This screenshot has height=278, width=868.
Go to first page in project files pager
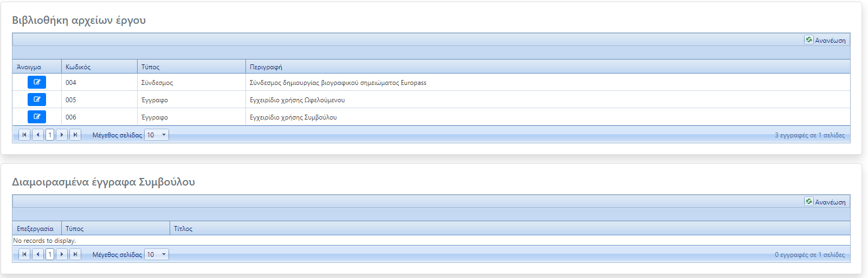[24, 135]
